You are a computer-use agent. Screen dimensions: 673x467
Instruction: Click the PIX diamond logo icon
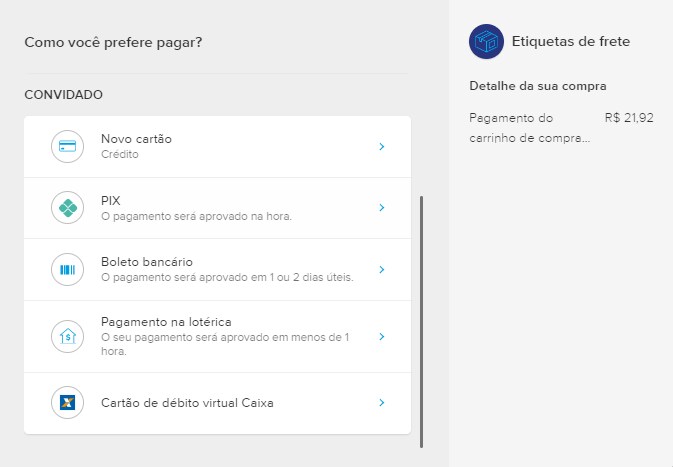tap(68, 208)
